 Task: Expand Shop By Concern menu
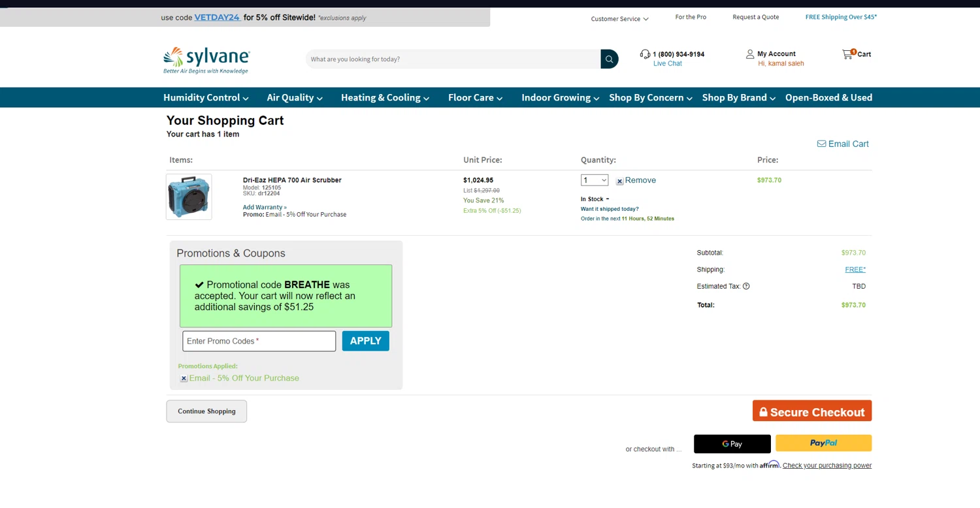pos(651,97)
